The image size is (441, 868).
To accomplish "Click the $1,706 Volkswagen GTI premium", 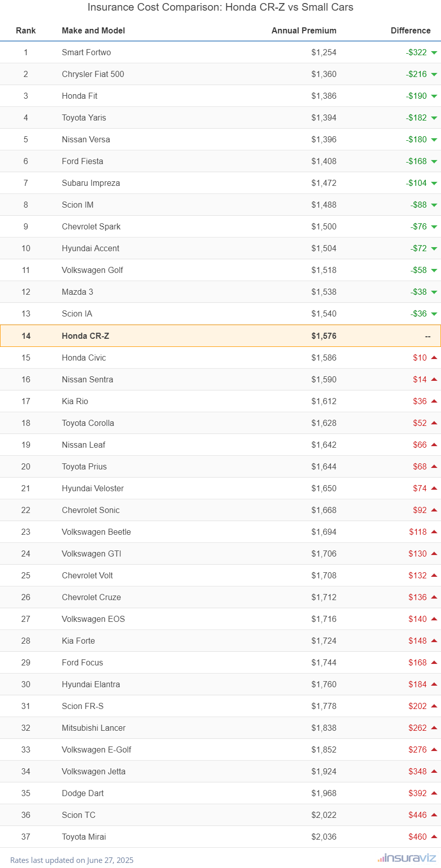I will pos(324,554).
